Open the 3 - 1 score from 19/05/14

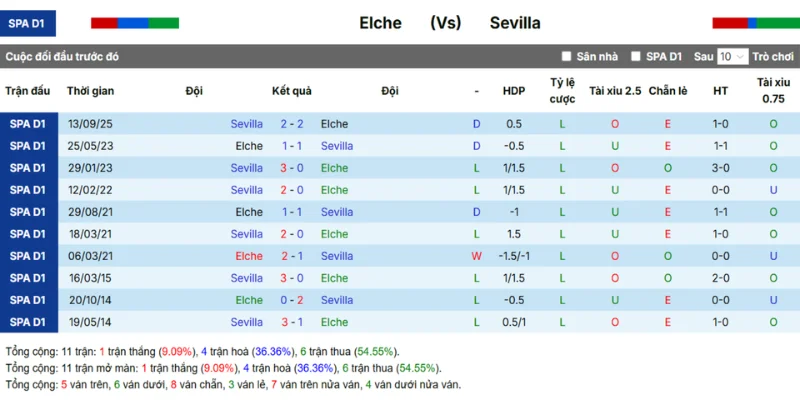tap(292, 322)
